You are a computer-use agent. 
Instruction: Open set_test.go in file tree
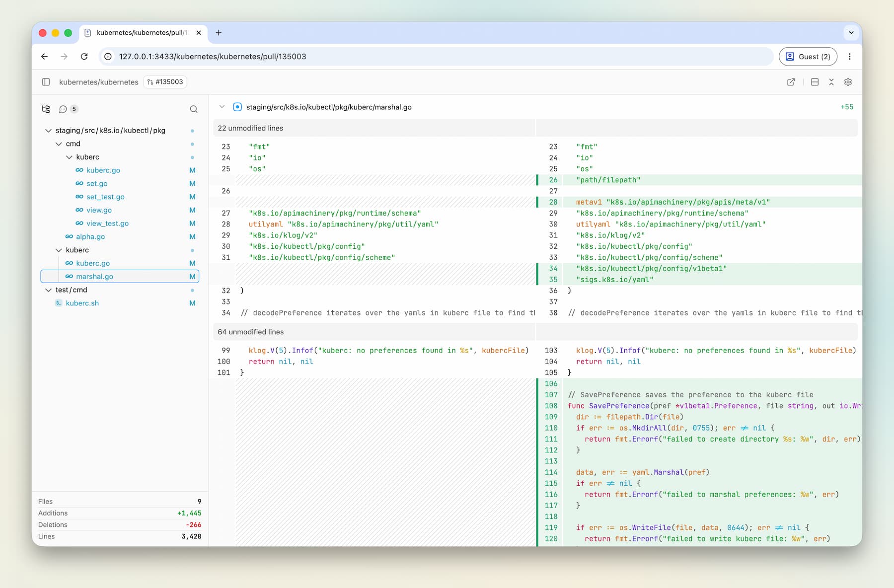105,197
